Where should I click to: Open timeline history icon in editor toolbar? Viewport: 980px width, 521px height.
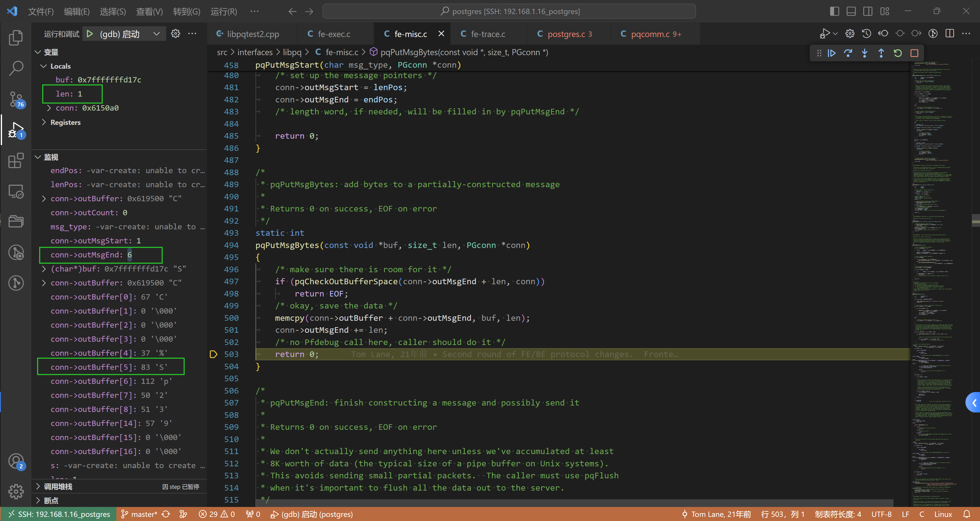[866, 33]
